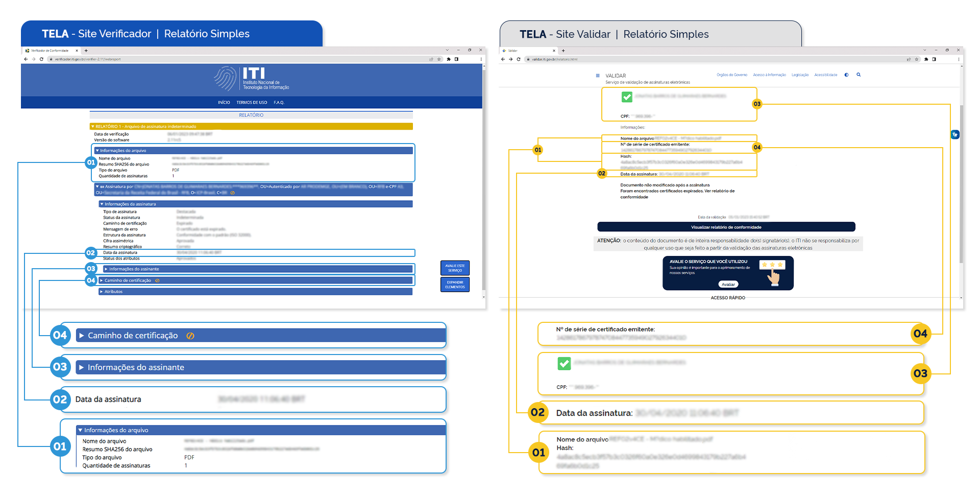Close the Verificador de Conformidade tab
This screenshot has width=980, height=495.
pos(77,51)
